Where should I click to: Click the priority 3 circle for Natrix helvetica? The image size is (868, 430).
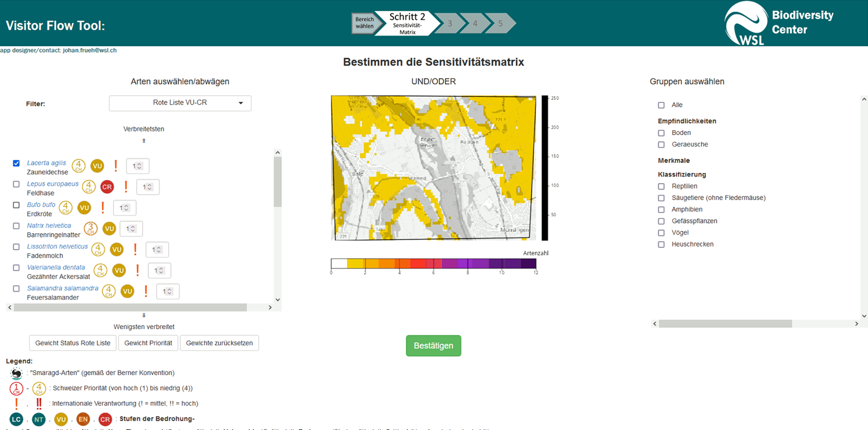pyautogui.click(x=91, y=229)
